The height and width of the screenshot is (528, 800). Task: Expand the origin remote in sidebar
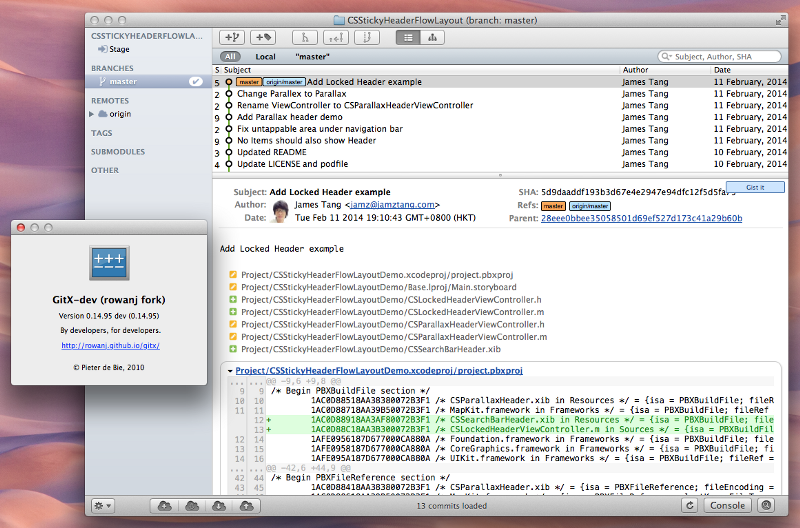[x=92, y=114]
